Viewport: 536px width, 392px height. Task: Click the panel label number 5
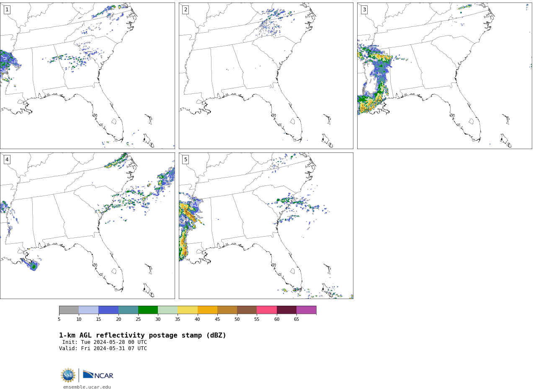tap(186, 160)
